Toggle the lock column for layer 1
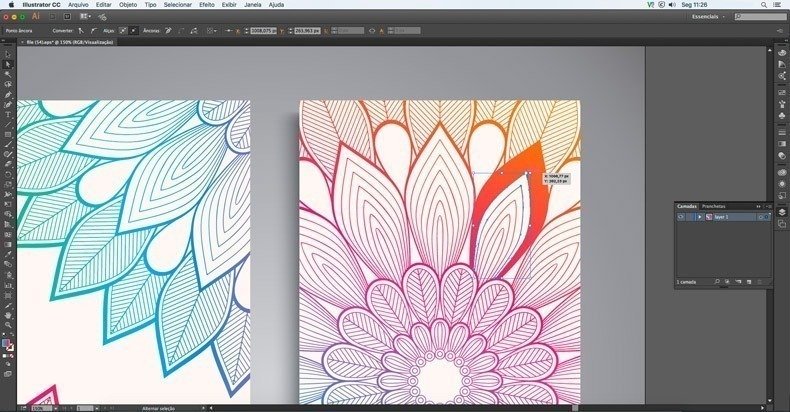The height and width of the screenshot is (412, 790). point(690,216)
